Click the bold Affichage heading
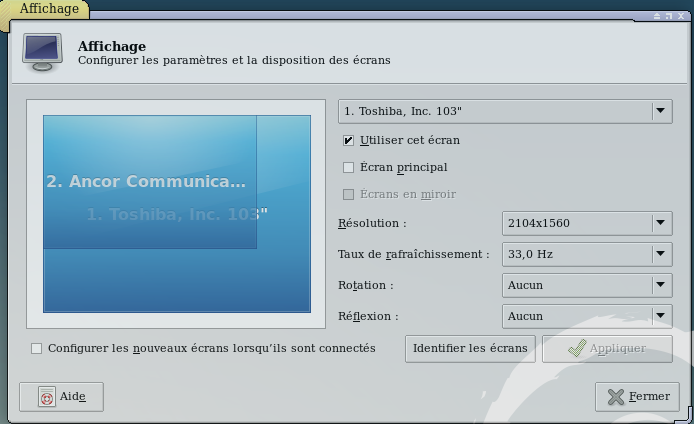This screenshot has height=424, width=694. (112, 46)
